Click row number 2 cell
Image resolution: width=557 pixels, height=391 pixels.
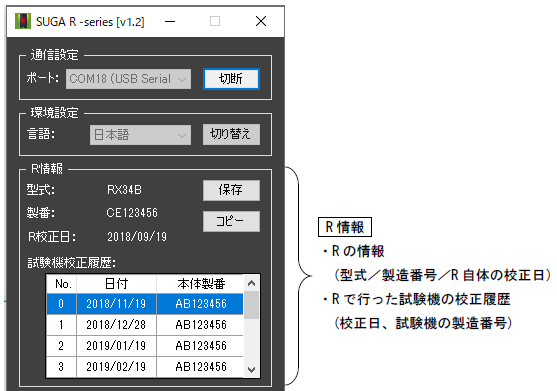(x=61, y=346)
